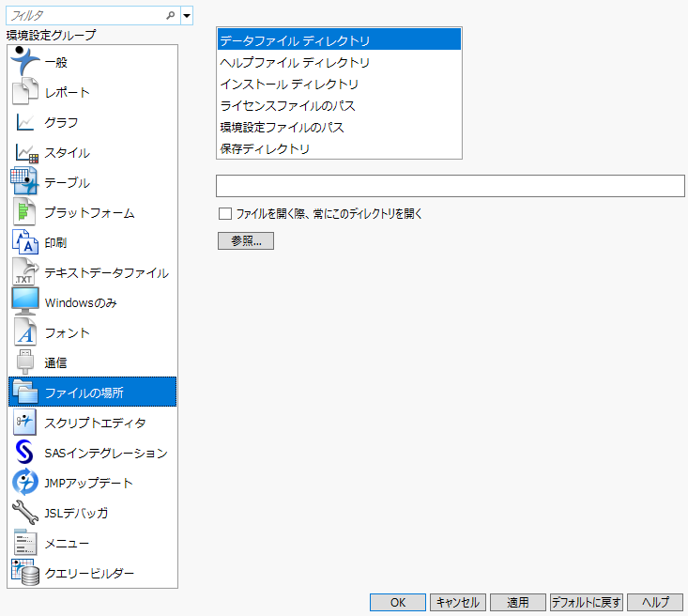688x616 pixels.
Task: Select the Windowsのみ monitor icon
Action: [x=24, y=302]
